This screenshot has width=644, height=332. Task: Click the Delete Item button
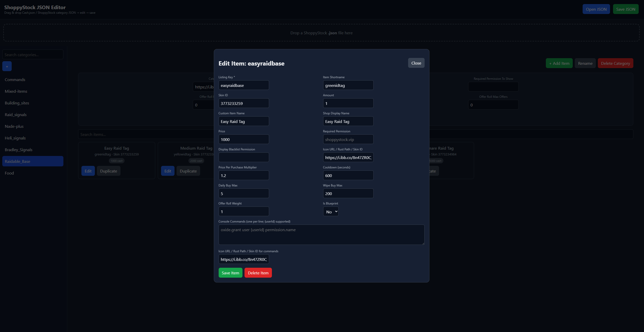258,273
